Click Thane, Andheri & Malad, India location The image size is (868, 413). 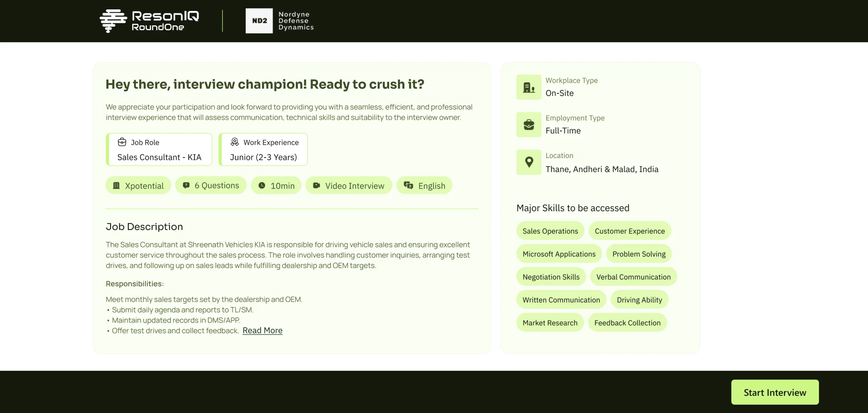click(x=602, y=169)
